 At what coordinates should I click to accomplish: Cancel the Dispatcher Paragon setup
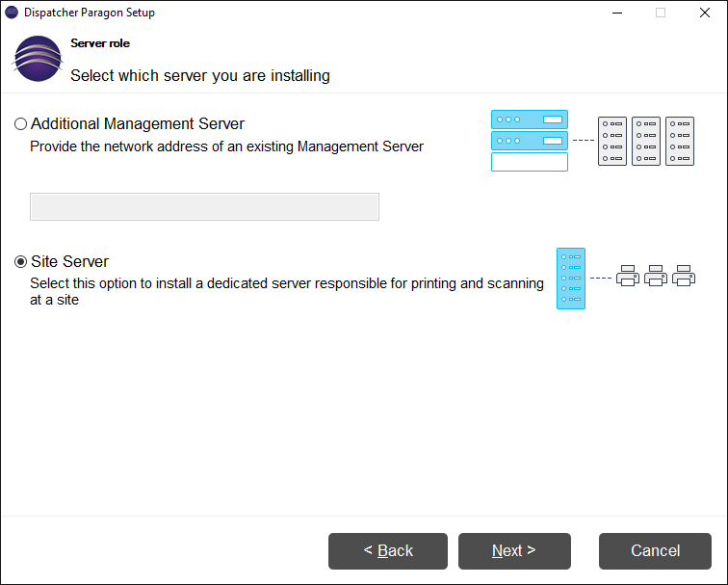(x=655, y=551)
